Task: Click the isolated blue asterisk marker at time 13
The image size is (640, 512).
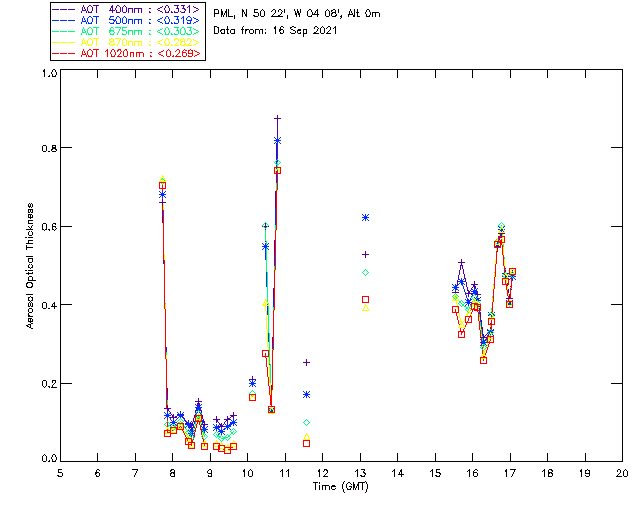Action: tap(366, 218)
